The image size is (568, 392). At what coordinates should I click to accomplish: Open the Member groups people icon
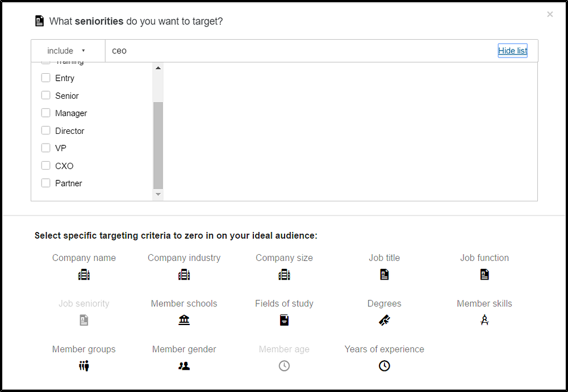tap(84, 366)
